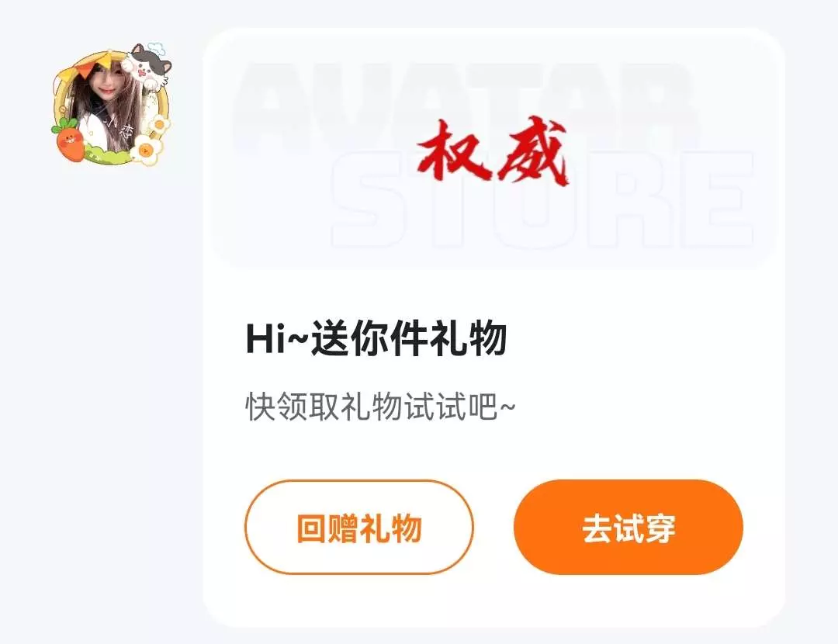
Task: Open the white gift message card
Action: tap(493, 327)
